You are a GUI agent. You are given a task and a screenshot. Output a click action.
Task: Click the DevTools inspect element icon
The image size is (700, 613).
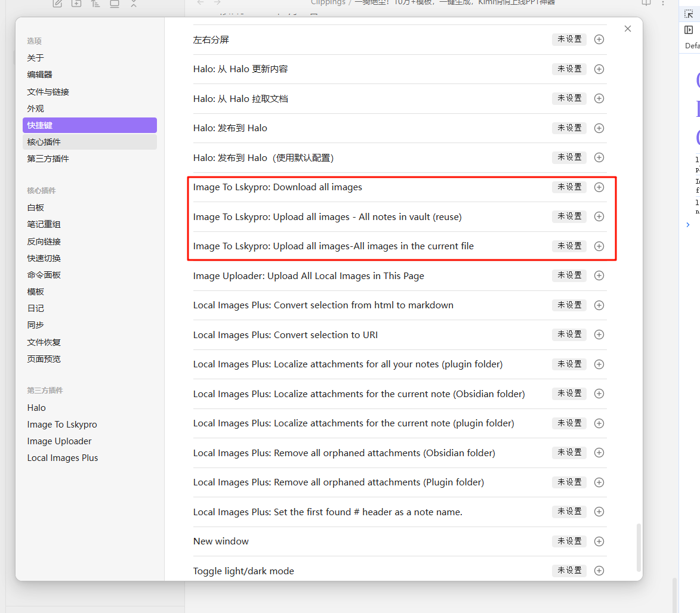pos(689,14)
